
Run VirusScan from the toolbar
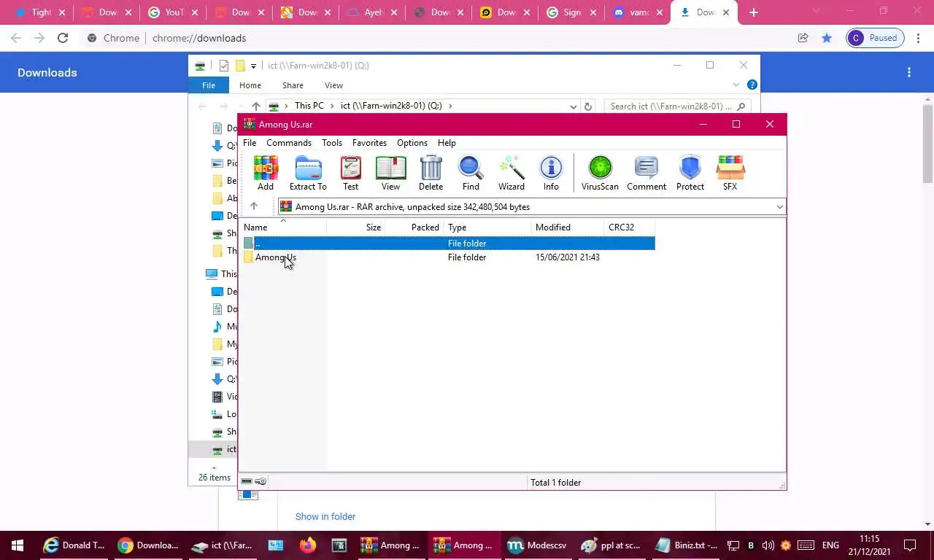(x=600, y=173)
